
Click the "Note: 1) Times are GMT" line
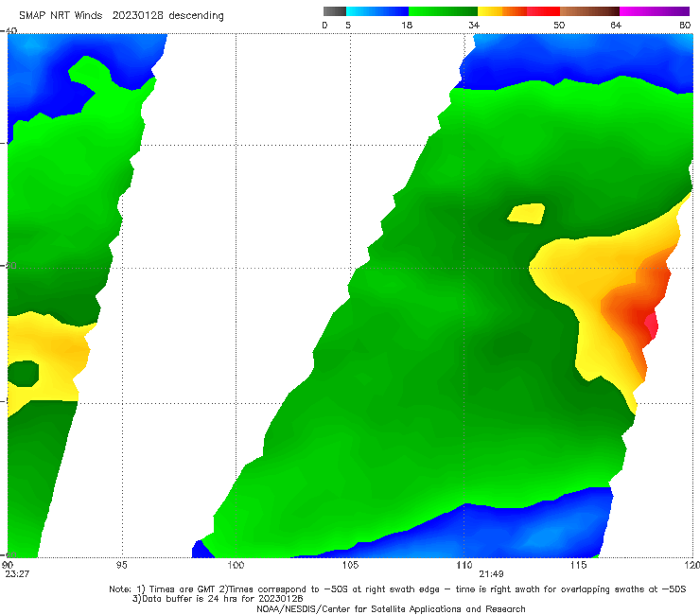[x=397, y=589]
